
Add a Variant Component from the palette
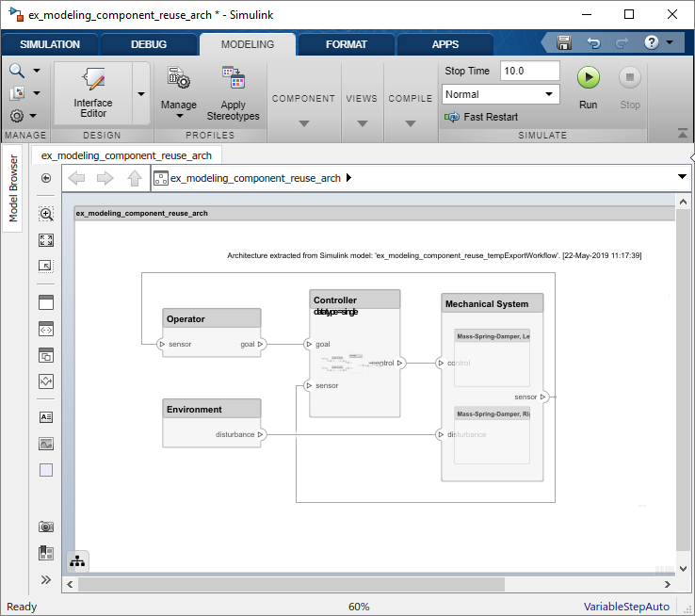[46, 355]
